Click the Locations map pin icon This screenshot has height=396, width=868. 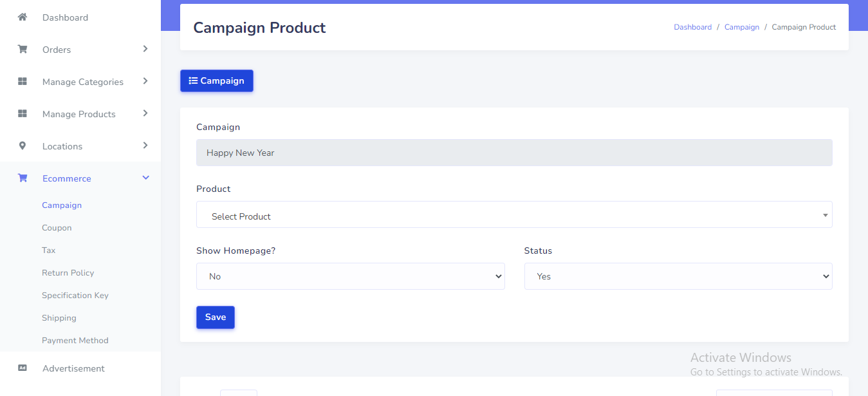pos(23,146)
